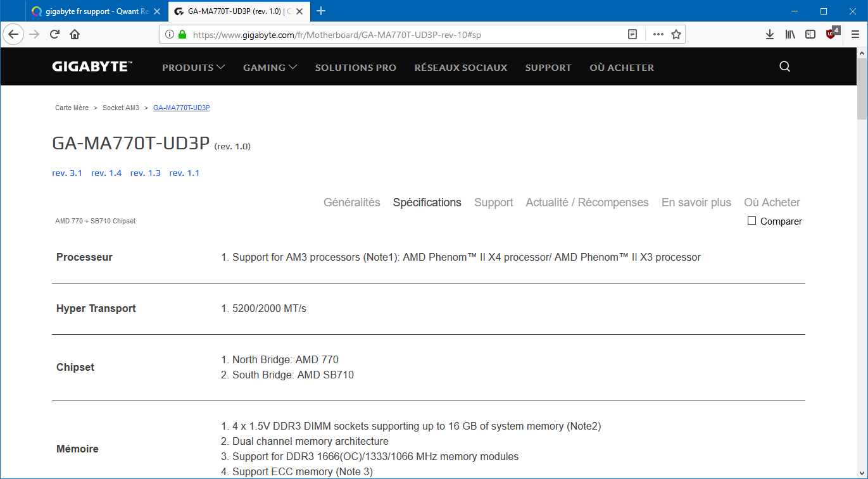The height and width of the screenshot is (479, 868).
Task: Expand the PRODUITS dropdown menu
Action: pos(194,68)
